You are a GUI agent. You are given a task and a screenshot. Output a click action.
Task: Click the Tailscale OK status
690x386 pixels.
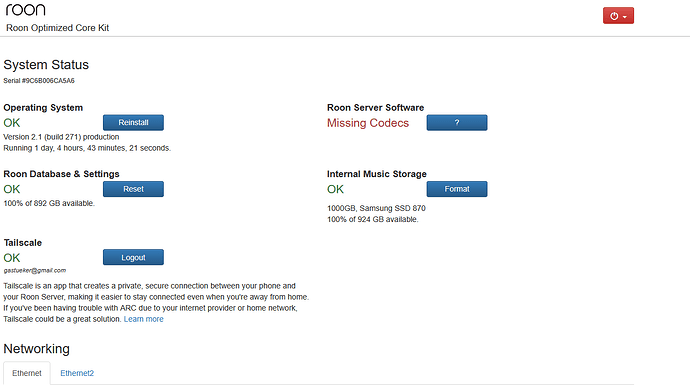pyautogui.click(x=12, y=258)
